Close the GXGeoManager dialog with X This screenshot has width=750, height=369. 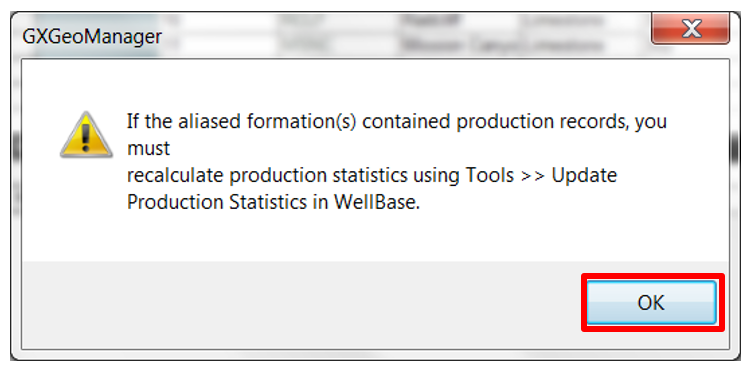tap(691, 29)
